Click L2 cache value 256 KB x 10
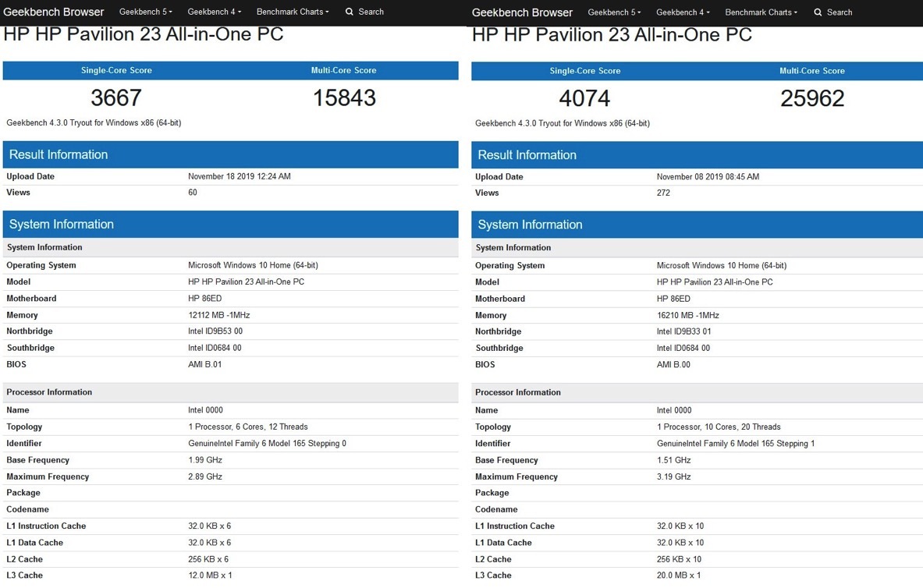This screenshot has width=923, height=588. (679, 559)
